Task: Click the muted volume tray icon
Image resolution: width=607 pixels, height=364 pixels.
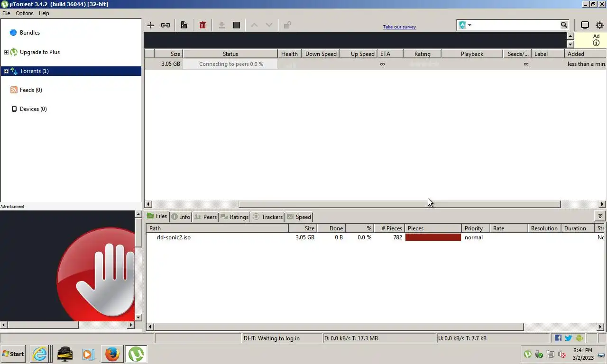Action: click(562, 354)
